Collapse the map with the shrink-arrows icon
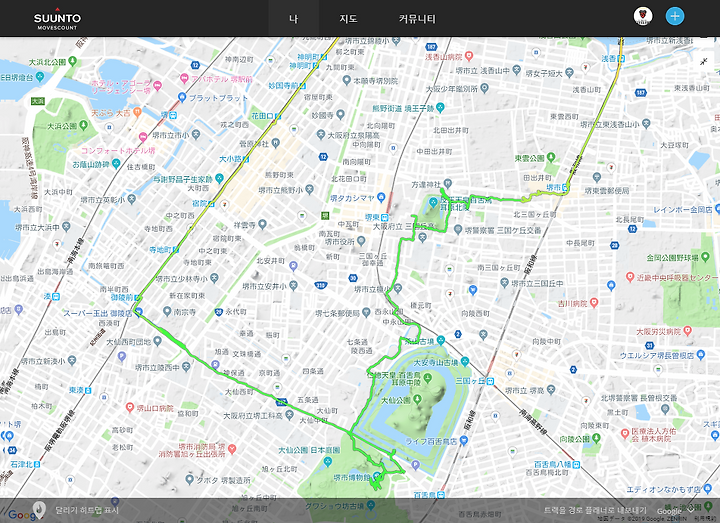This screenshot has width=720, height=523. [704, 61]
